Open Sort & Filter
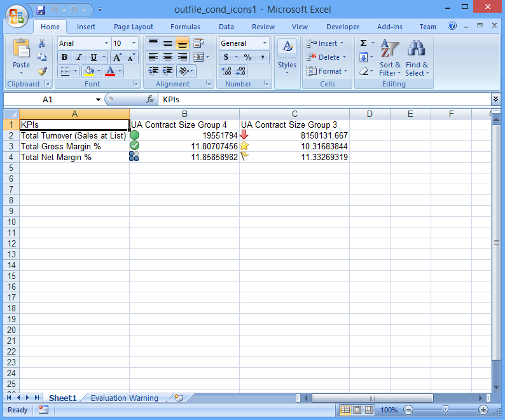Screen dimensions: 505x420 [390, 58]
